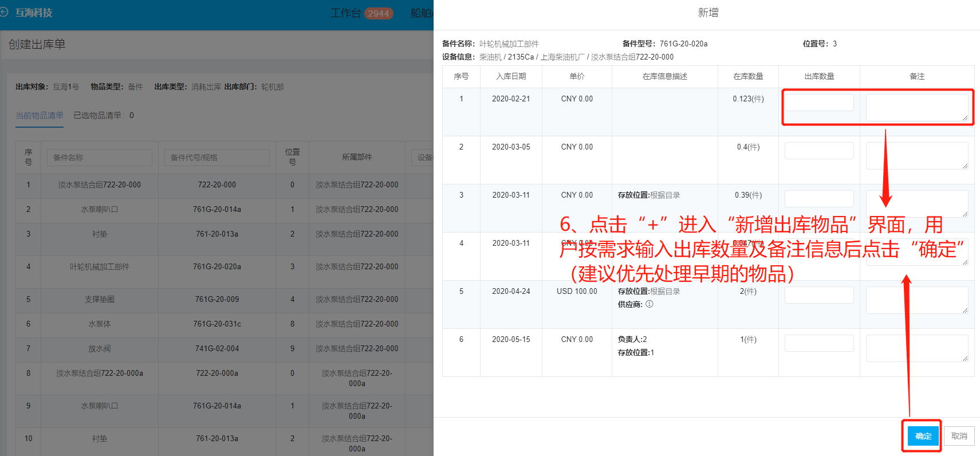Click the 出库数量 column header
Image resolution: width=980 pixels, height=456 pixels.
[x=819, y=76]
